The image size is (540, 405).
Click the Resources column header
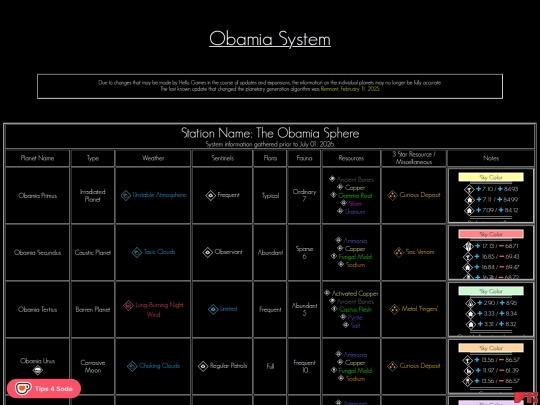(351, 158)
